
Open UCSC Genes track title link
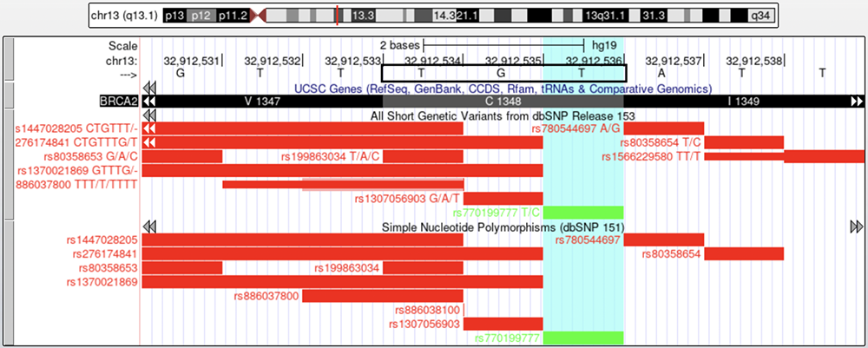pos(503,89)
